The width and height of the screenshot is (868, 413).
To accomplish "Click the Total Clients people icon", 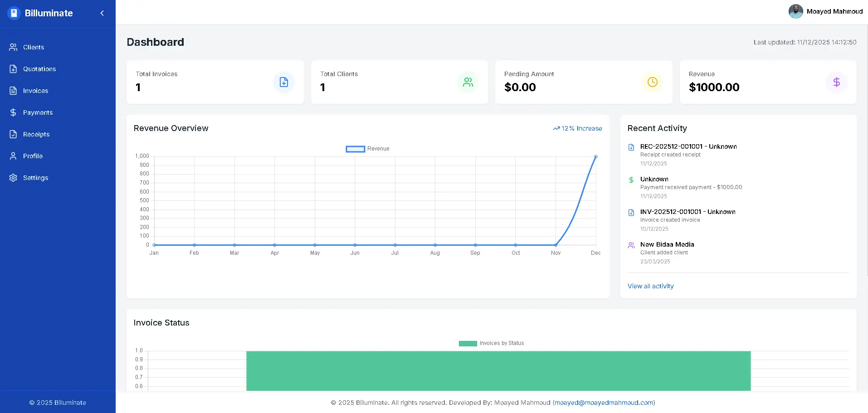I will (x=468, y=82).
